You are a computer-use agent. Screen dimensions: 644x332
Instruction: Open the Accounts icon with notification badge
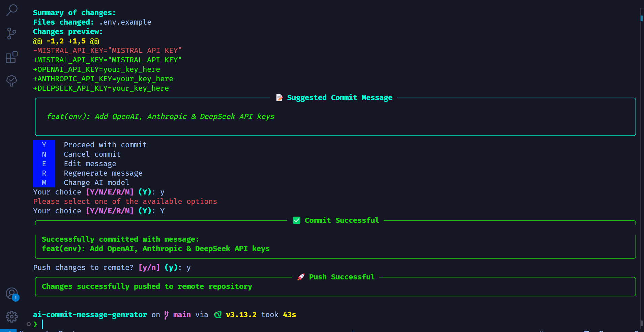pos(12,294)
